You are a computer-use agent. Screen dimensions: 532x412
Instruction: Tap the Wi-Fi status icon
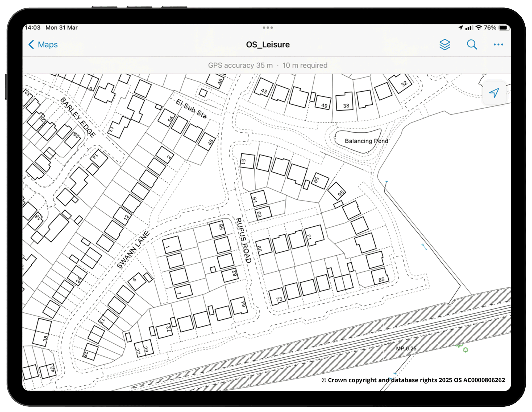[479, 28]
